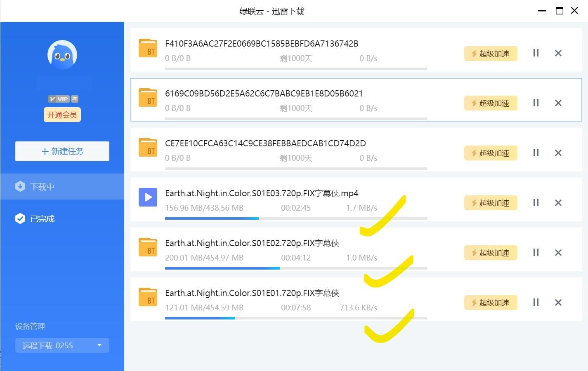The width and height of the screenshot is (588, 371).
Task: Enable 超级加速 for S01E01 task
Action: (x=491, y=303)
